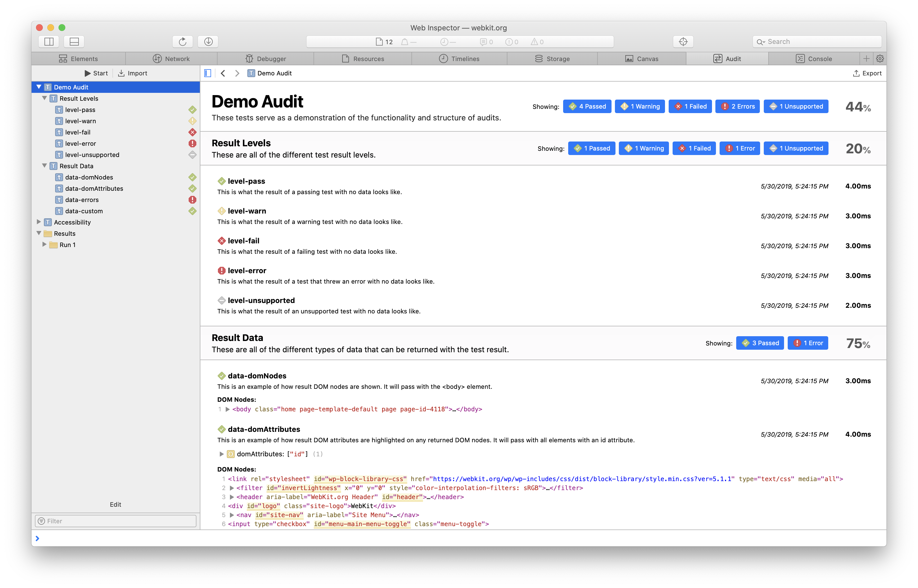The height and width of the screenshot is (588, 918).
Task: Click the data-errors red error icon in sidebar
Action: click(192, 200)
